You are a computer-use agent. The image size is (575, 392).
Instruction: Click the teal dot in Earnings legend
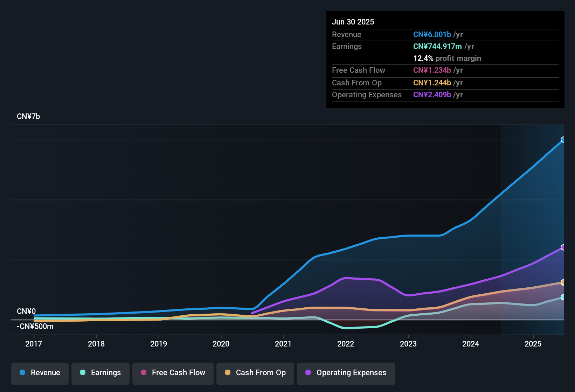[x=83, y=372]
